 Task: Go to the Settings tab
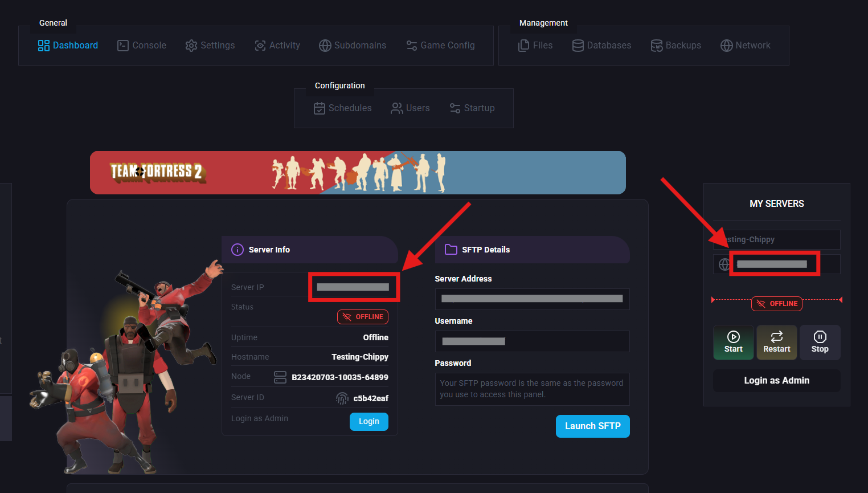tap(210, 46)
